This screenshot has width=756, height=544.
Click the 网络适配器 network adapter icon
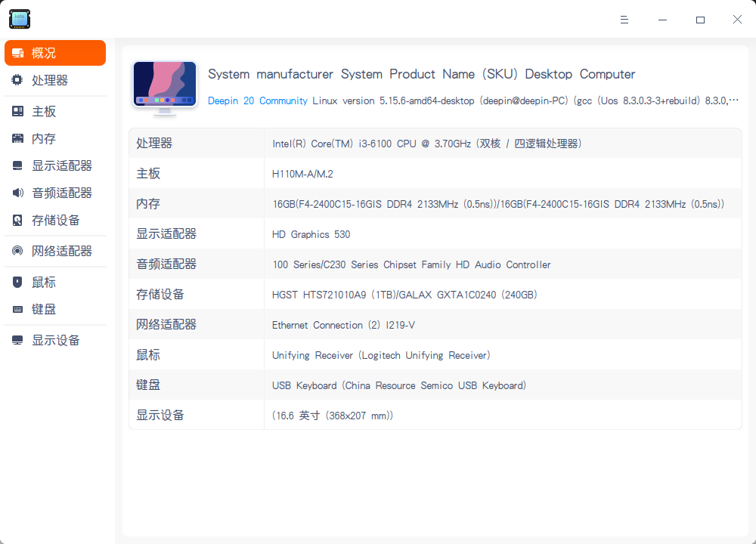(17, 251)
